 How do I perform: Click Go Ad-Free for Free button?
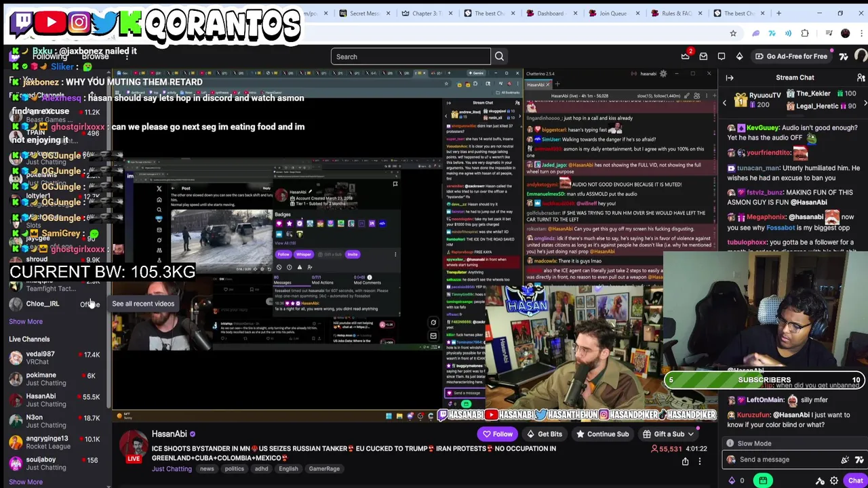coord(790,56)
